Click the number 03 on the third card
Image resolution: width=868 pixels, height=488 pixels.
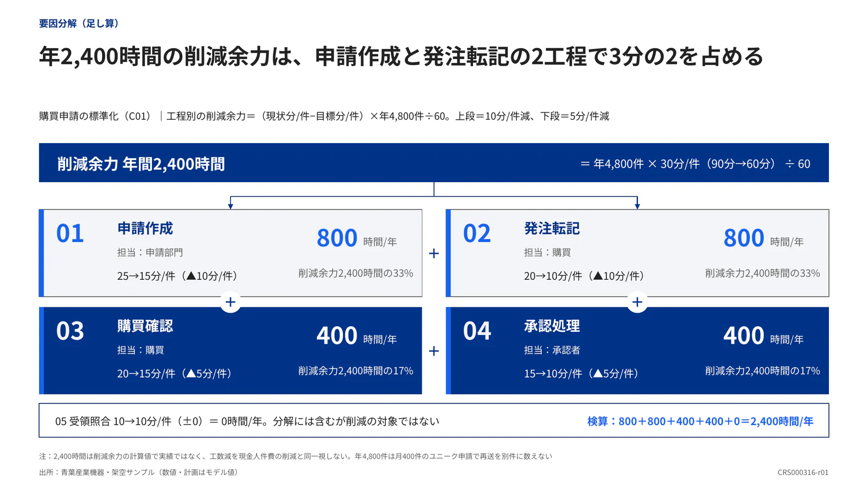coord(70,331)
